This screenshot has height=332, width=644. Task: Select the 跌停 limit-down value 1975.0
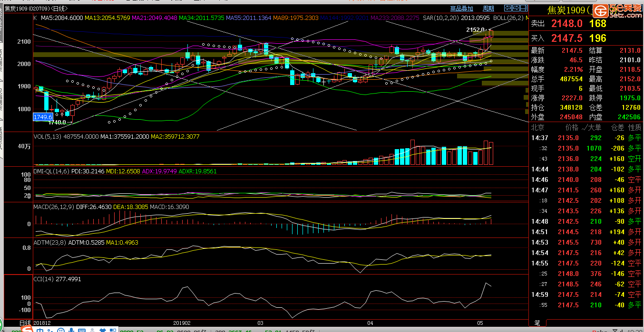630,98
